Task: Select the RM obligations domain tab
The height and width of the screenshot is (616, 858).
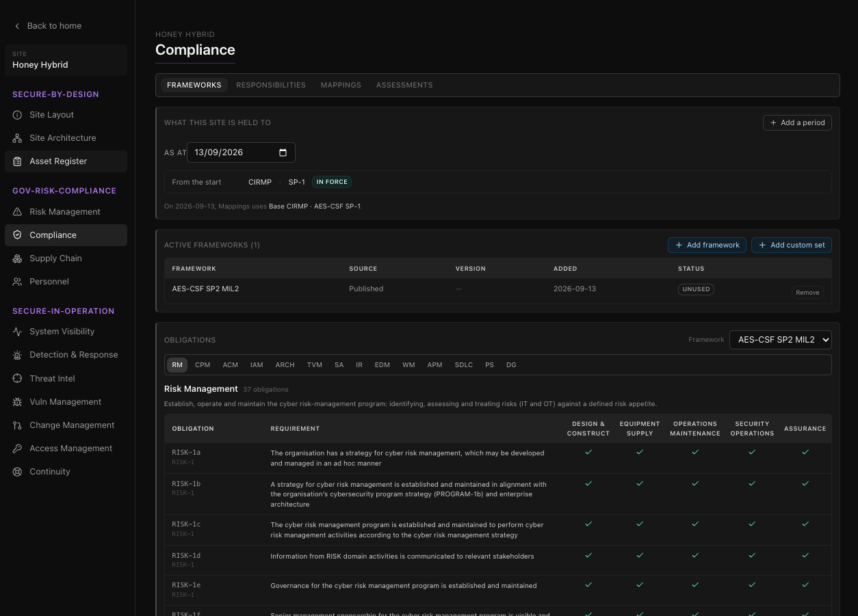Action: pyautogui.click(x=177, y=365)
